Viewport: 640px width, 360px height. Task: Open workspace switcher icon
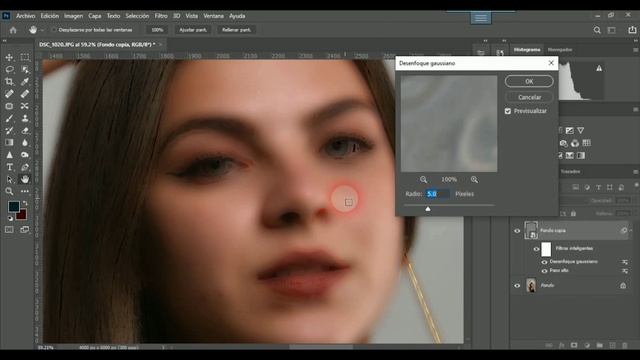(x=611, y=30)
